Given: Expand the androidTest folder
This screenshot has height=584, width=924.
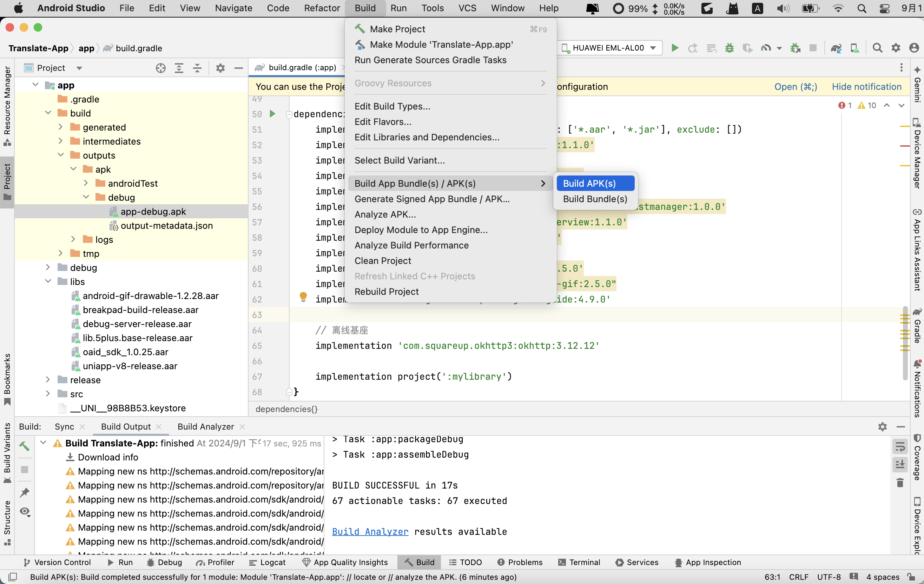Looking at the screenshot, I should tap(86, 183).
